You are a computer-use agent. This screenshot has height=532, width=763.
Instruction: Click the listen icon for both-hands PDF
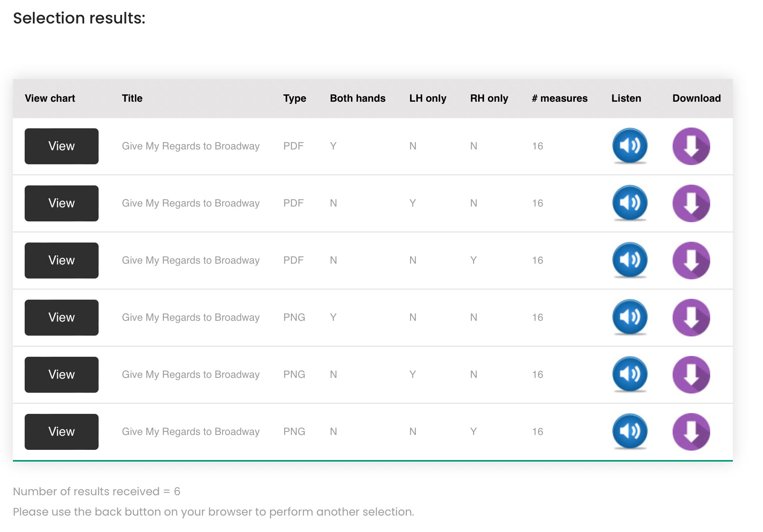point(630,146)
